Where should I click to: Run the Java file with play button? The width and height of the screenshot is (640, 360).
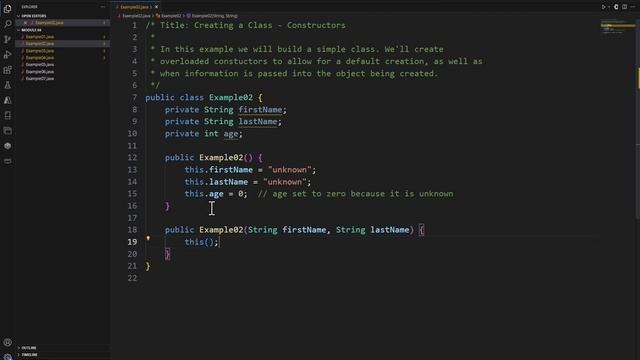[x=603, y=7]
